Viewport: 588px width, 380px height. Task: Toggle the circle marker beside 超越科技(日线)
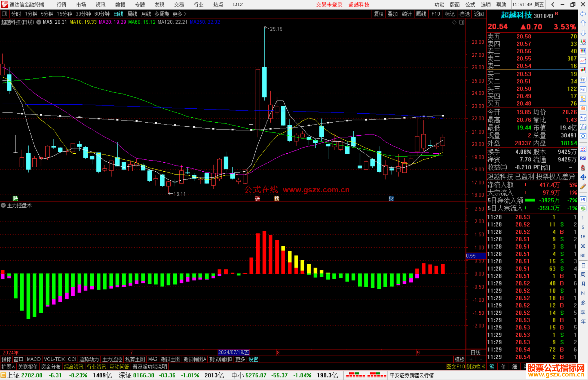coord(39,22)
